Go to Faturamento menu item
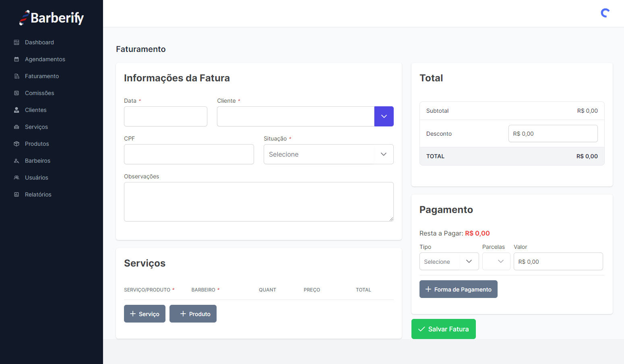Screen dimensions: 624x364 tap(42, 76)
